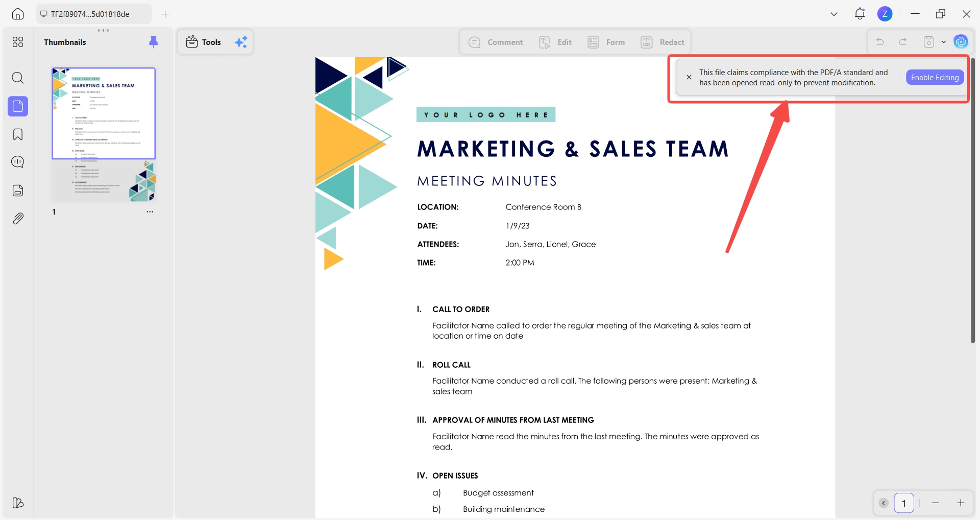The width and height of the screenshot is (980, 520).
Task: Open the attachments paperclip icon
Action: 18,219
